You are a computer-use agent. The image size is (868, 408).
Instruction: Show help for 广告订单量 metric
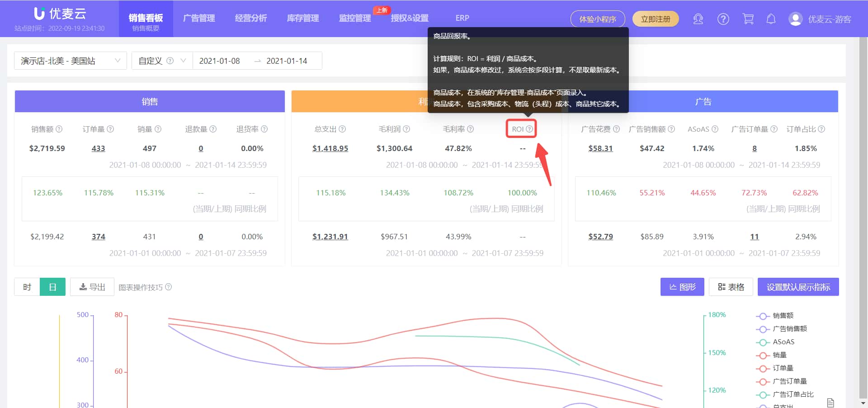click(774, 129)
